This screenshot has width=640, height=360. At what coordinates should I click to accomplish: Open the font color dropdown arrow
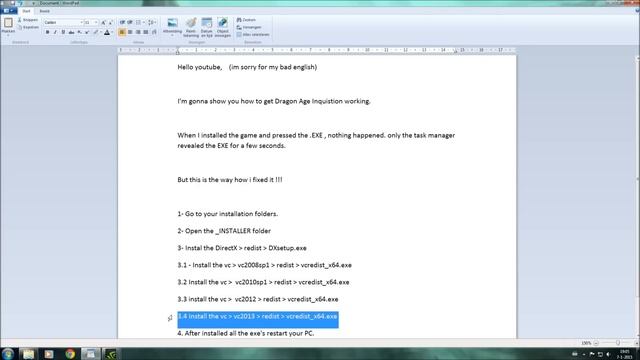click(112, 32)
